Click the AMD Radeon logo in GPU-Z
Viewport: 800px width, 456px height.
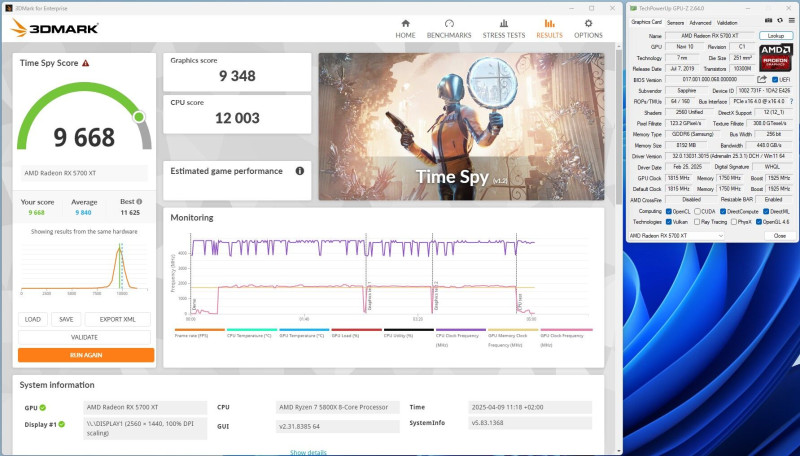click(x=776, y=57)
